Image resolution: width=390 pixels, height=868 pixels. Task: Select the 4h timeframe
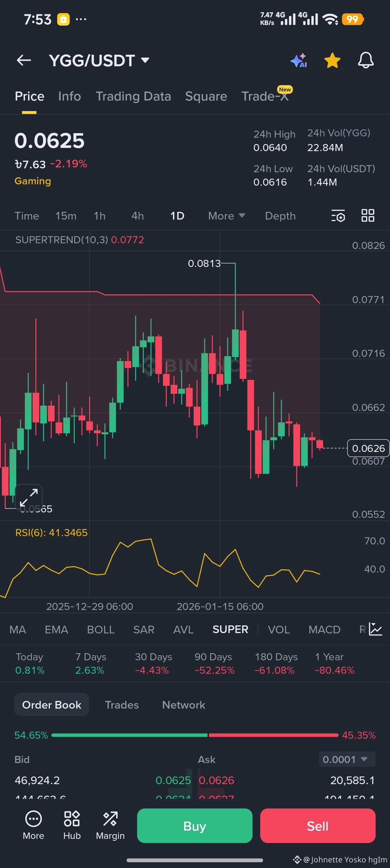(x=137, y=216)
